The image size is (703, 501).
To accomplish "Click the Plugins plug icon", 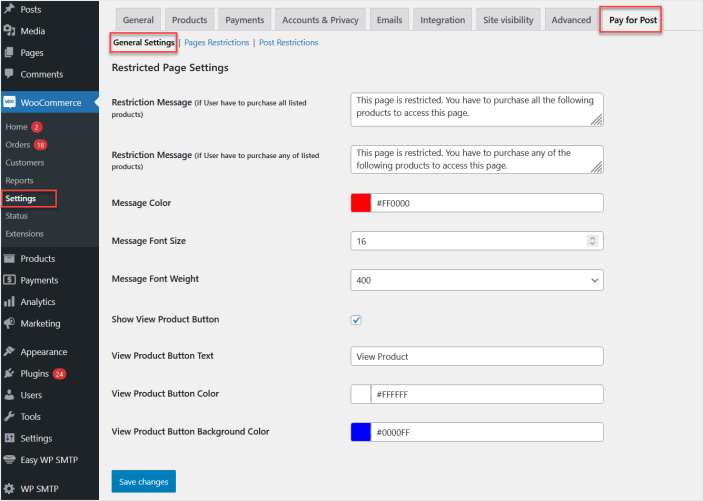I will pyautogui.click(x=9, y=374).
